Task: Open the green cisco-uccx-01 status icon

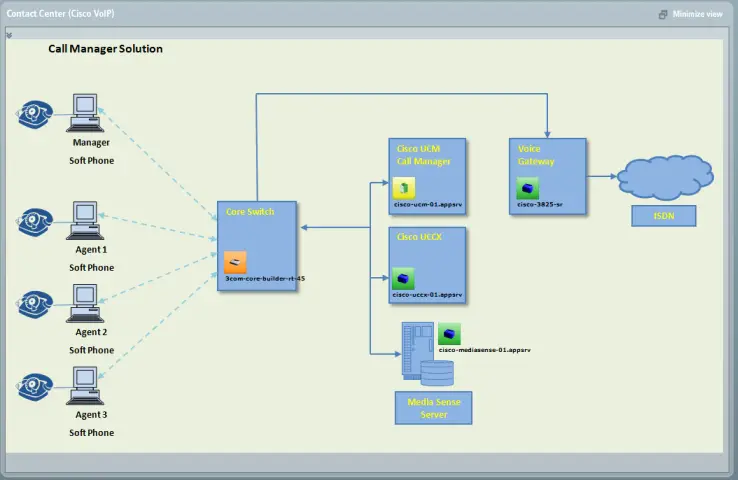Action: (403, 279)
